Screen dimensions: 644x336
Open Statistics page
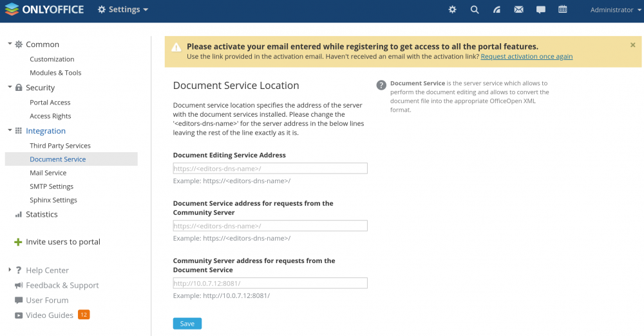[x=41, y=214]
